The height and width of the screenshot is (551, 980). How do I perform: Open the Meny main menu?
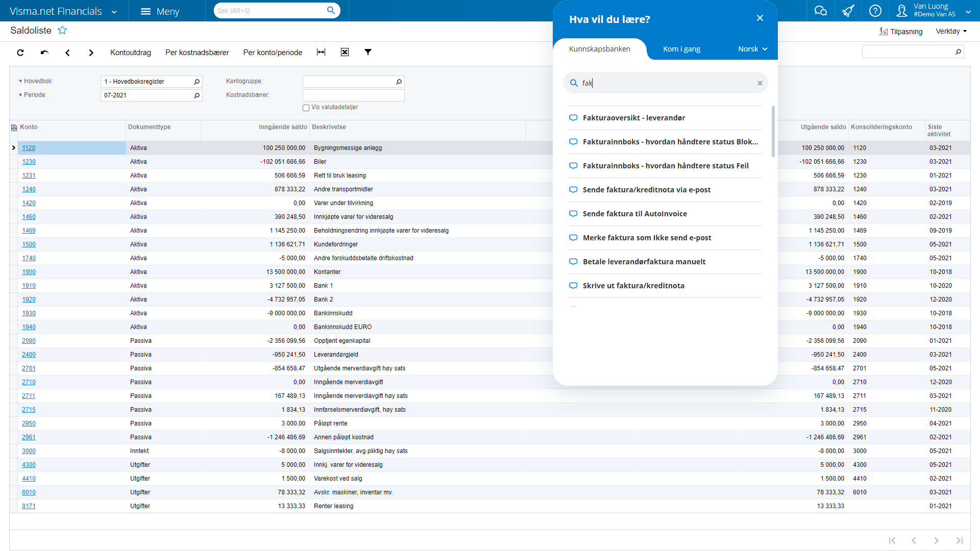(x=160, y=11)
